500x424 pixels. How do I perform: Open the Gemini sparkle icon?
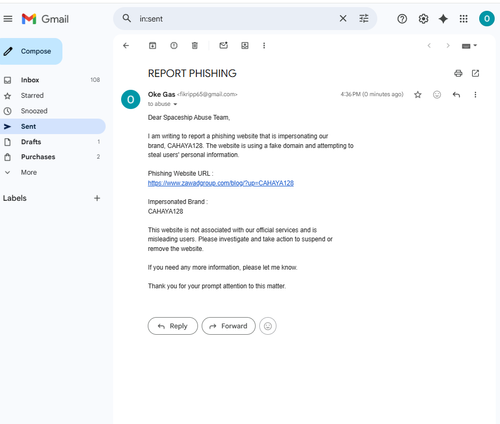[443, 19]
